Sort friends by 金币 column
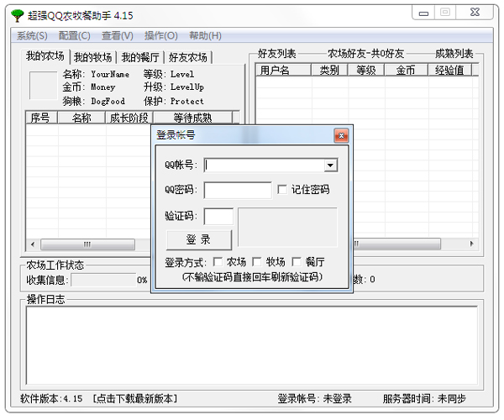Viewport: 504px width, 420px height. coord(406,70)
